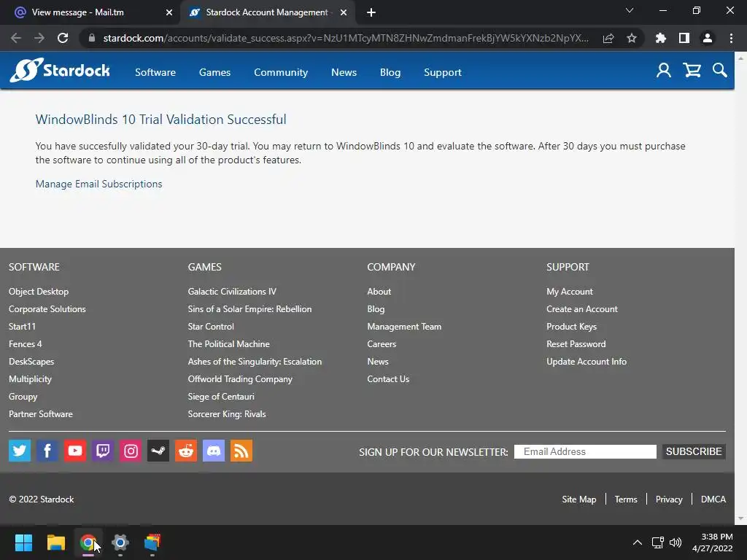Open Object Desktop footer link
Screen dimensions: 747x560
(39, 292)
